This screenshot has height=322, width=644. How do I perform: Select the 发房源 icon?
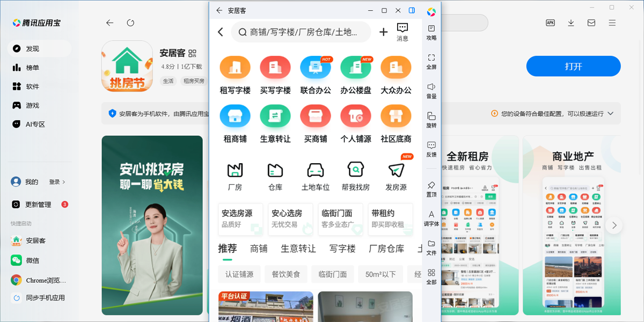coord(396,170)
